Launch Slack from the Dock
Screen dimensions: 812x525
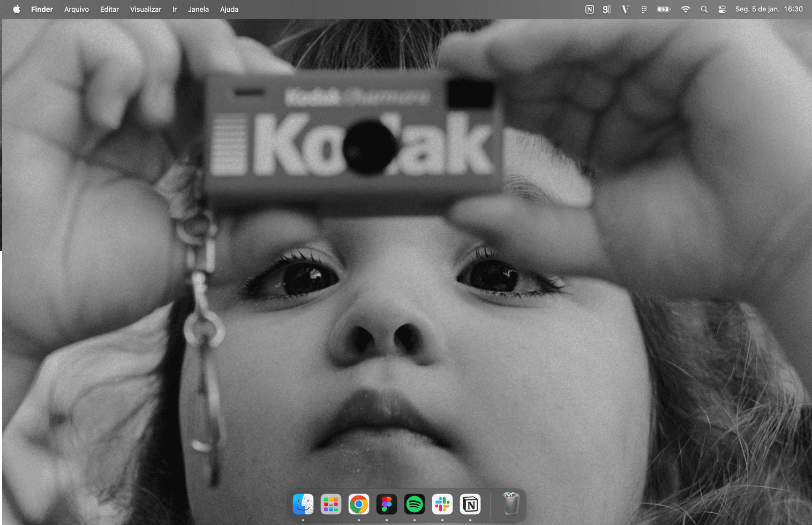(x=442, y=504)
